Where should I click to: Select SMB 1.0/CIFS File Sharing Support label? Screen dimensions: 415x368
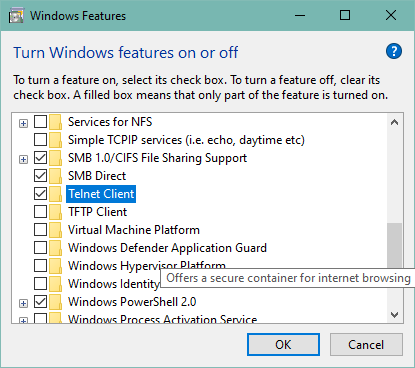[157, 158]
